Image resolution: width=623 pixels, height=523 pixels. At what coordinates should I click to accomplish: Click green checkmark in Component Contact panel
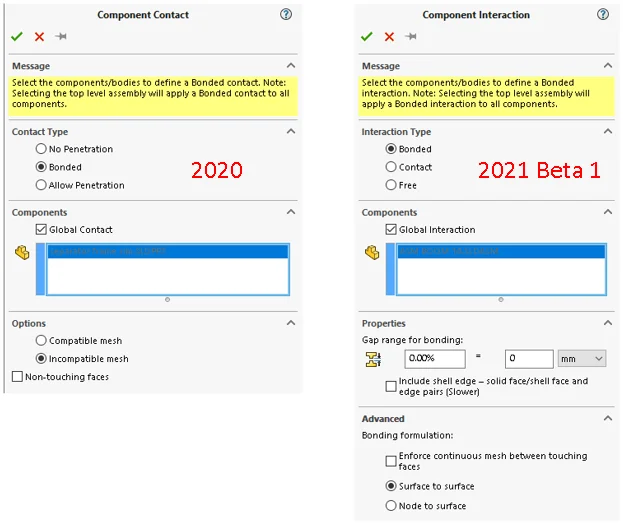17,36
